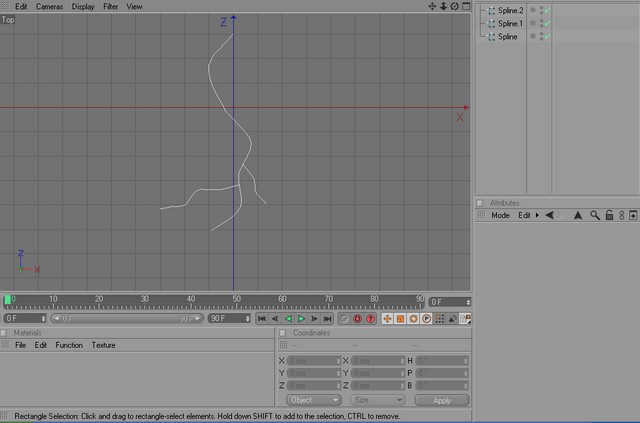
Task: Click the viewport rotate icon
Action: (454, 6)
